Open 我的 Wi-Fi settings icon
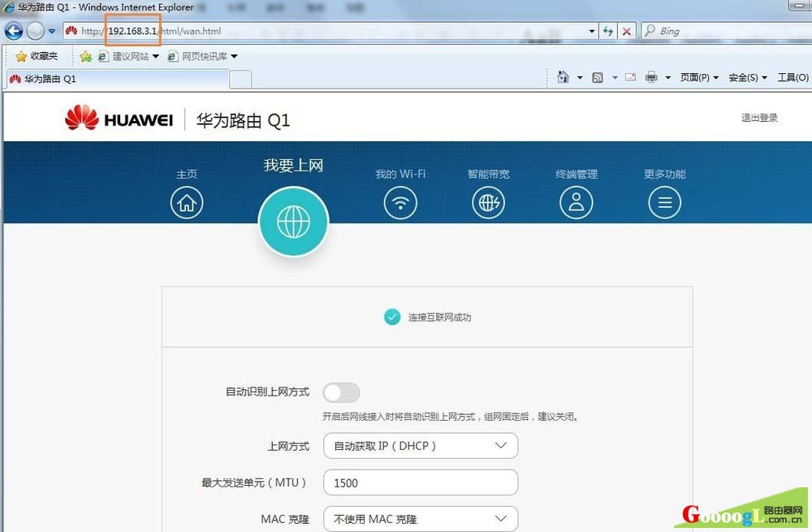This screenshot has width=812, height=532. [x=400, y=202]
